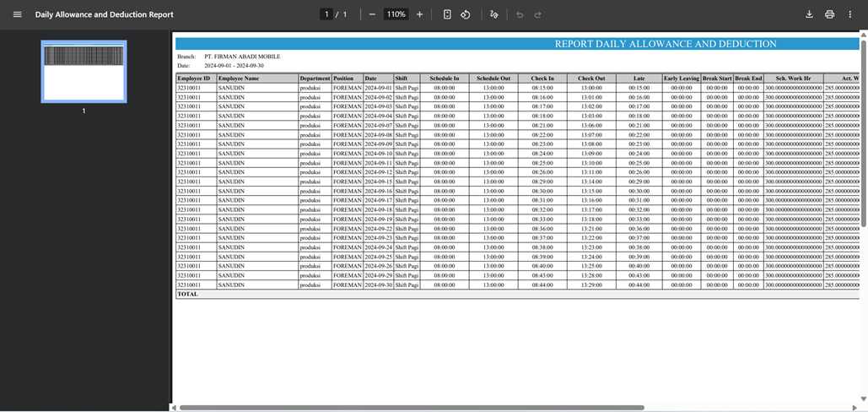Zoom out with the minus icon
This screenshot has height=412, width=868.
coord(373,14)
